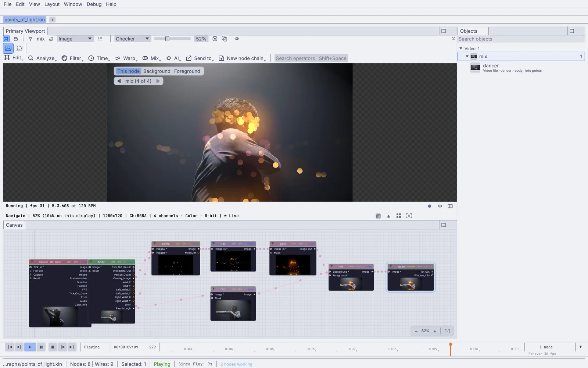The image size is (588, 368).
Task: Click the pin icon before mix
Action: tap(31, 39)
